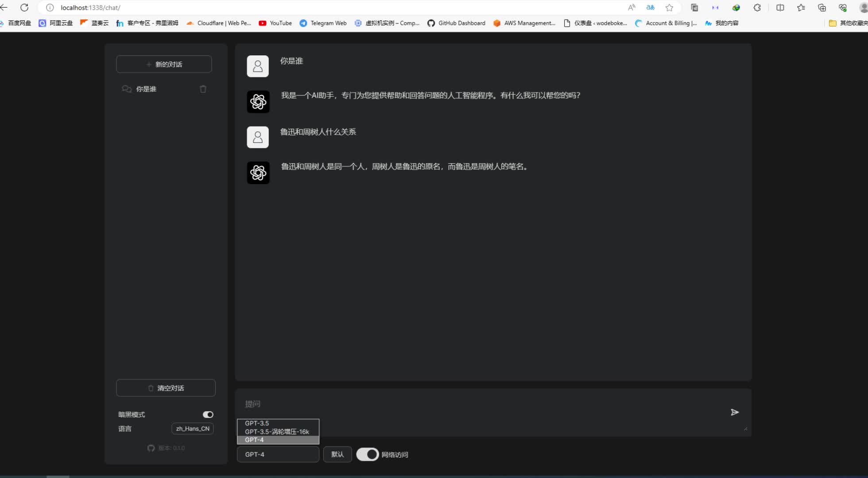Open the browser extensions puzzle icon
Image resolution: width=868 pixels, height=478 pixels.
[x=757, y=8]
